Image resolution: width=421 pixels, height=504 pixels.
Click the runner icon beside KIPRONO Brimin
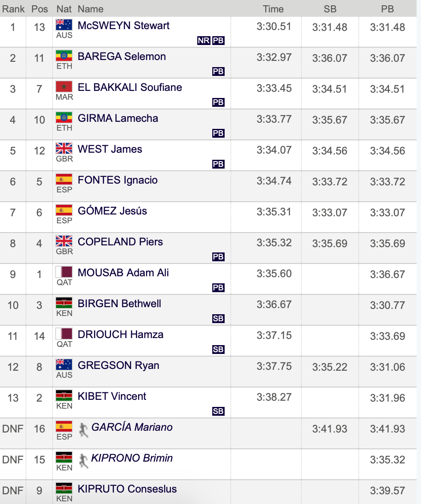click(x=83, y=461)
